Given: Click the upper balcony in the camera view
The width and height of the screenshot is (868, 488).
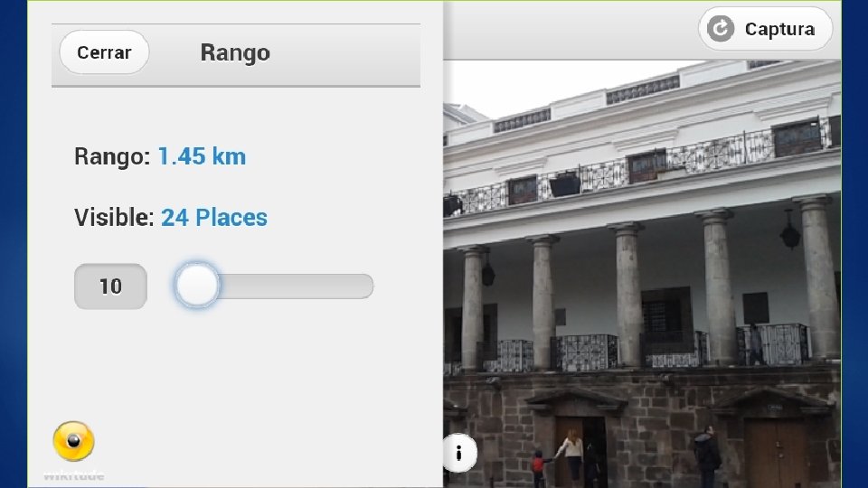Looking at the screenshot, I should pos(642,166).
